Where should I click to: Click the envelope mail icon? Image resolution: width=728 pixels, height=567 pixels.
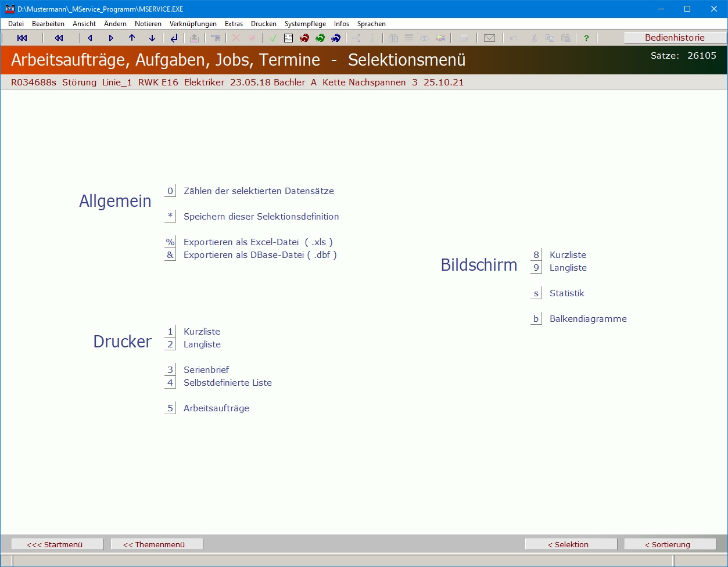490,38
